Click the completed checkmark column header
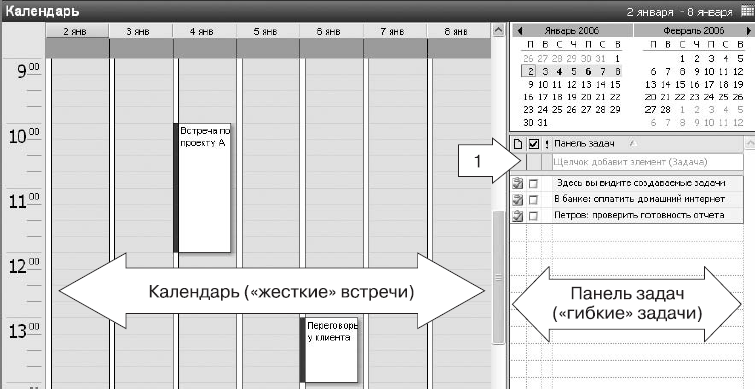 [x=534, y=143]
